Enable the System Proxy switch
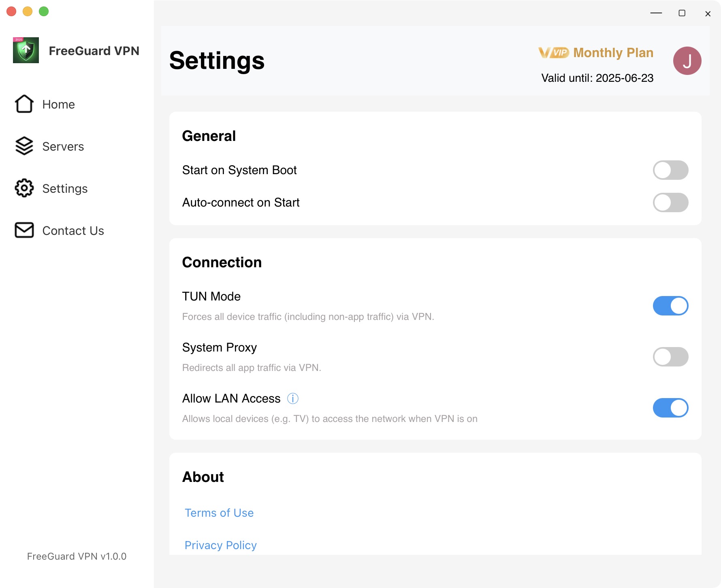This screenshot has height=588, width=721. [671, 357]
